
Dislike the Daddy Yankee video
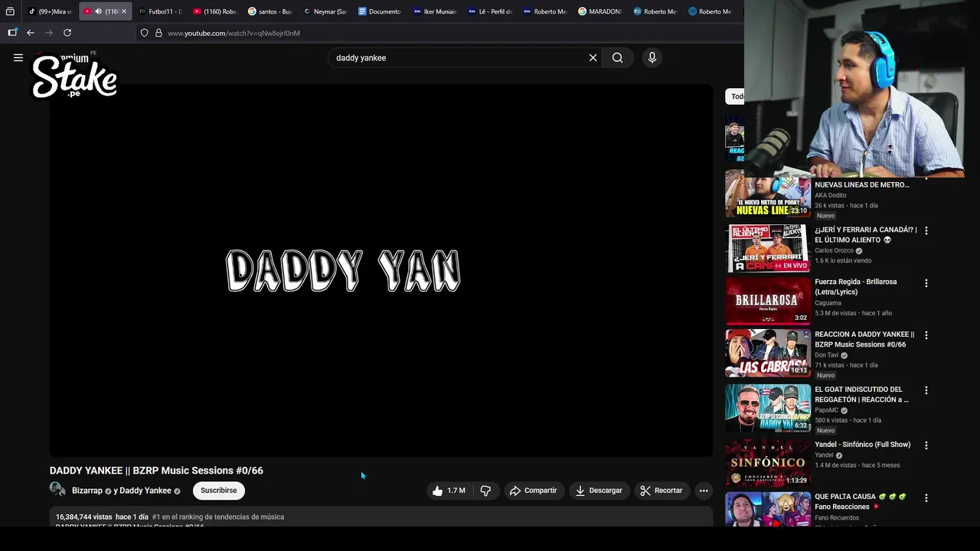coord(485,491)
